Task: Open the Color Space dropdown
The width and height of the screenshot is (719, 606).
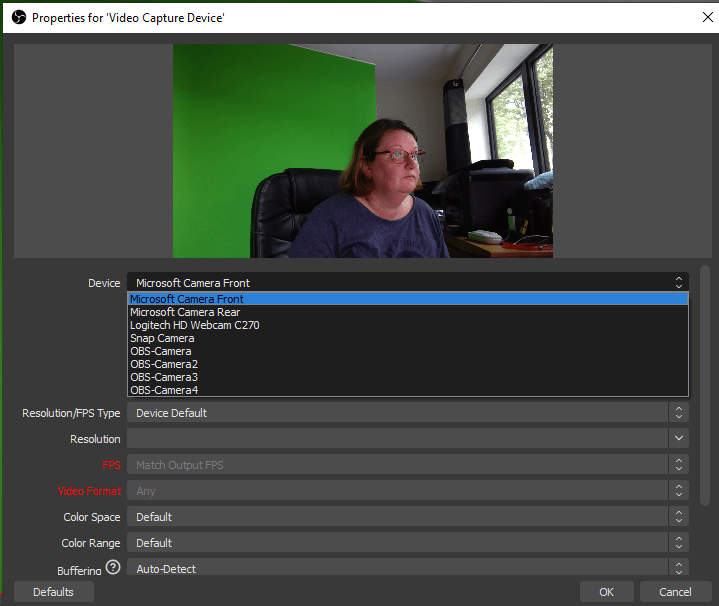Action: click(407, 517)
